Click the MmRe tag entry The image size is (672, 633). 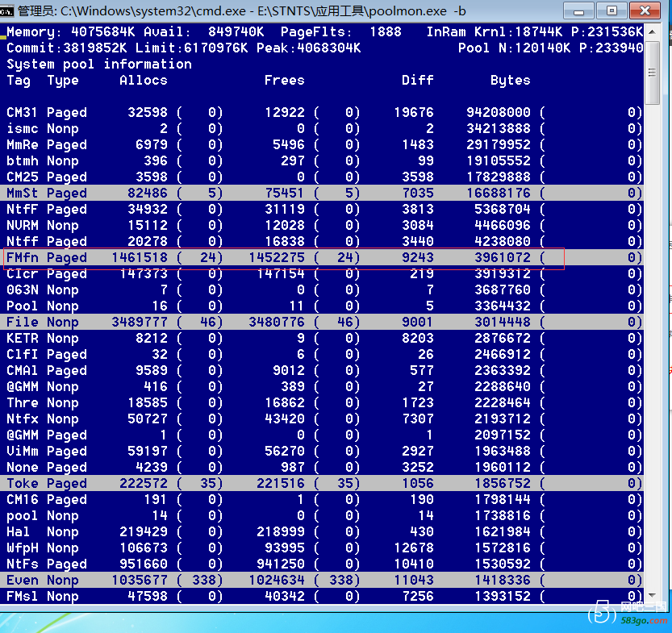point(23,145)
